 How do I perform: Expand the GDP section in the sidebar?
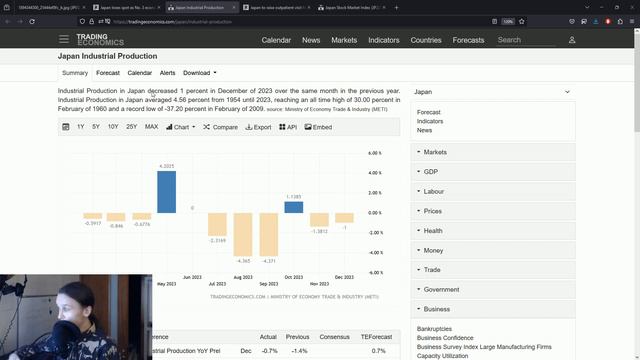point(493,171)
